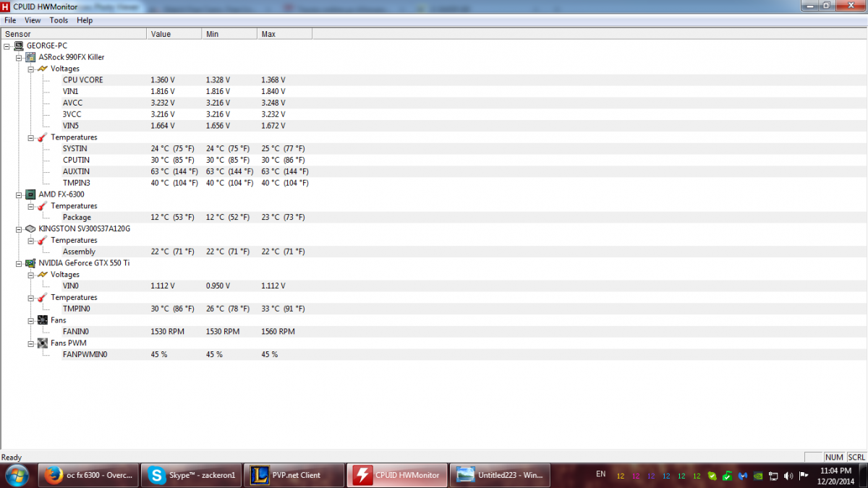Viewport: 868px width, 488px height.
Task: Collapse Voltages under ASRock 990FX Killer
Action: pos(30,69)
